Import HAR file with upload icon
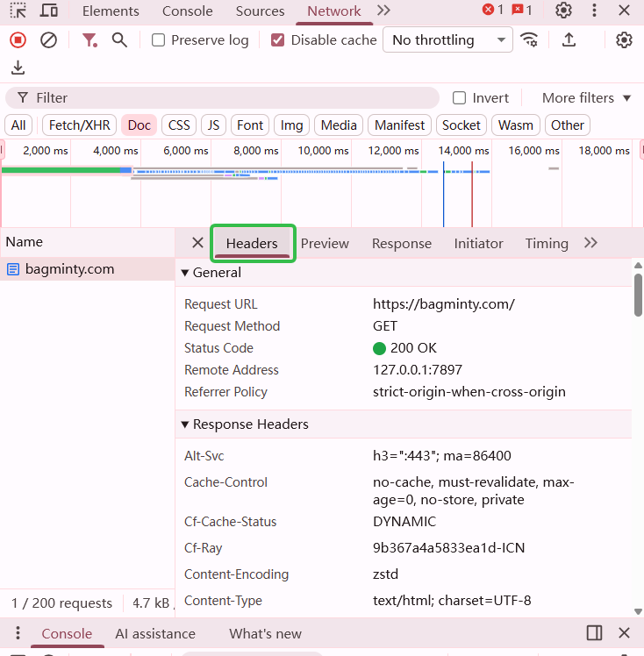The image size is (644, 656). click(569, 40)
